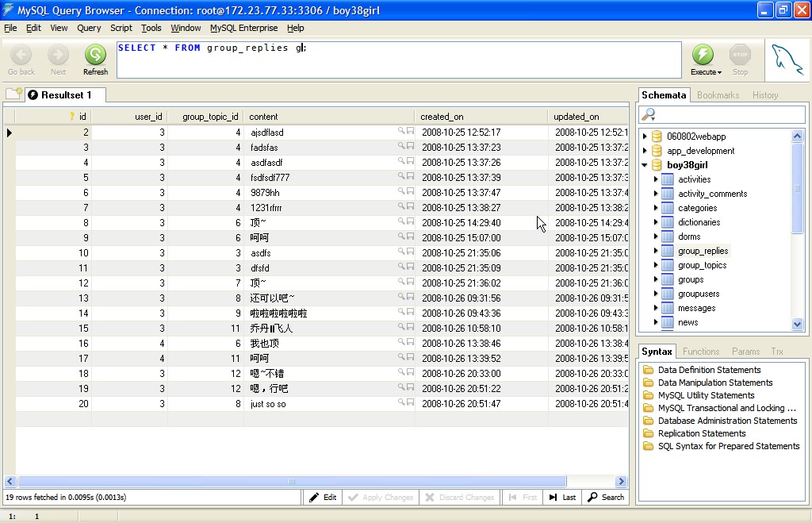812x523 pixels.
Task: Sort by the group_topic_id column header
Action: pos(205,117)
